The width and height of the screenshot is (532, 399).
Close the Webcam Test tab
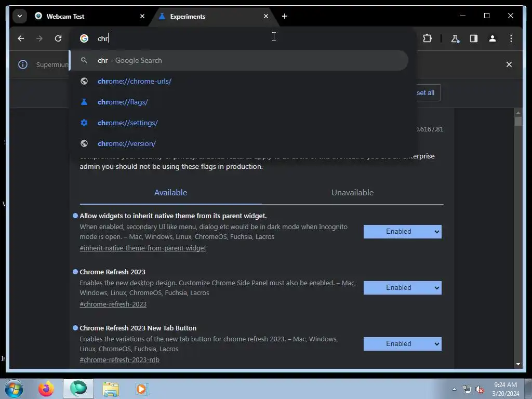click(x=142, y=16)
